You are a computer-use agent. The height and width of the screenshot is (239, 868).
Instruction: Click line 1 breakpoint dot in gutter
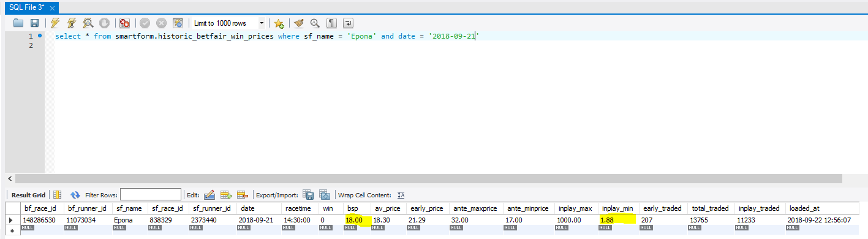(x=40, y=36)
